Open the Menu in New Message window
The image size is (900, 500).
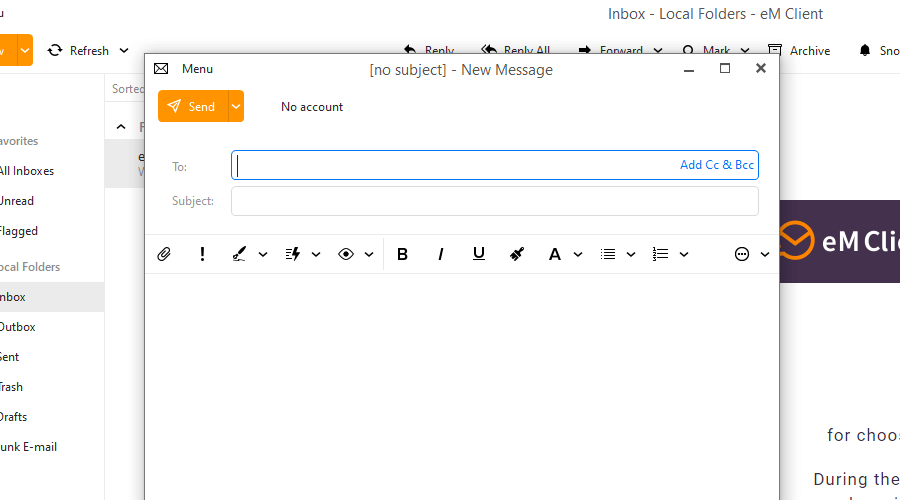tap(197, 69)
